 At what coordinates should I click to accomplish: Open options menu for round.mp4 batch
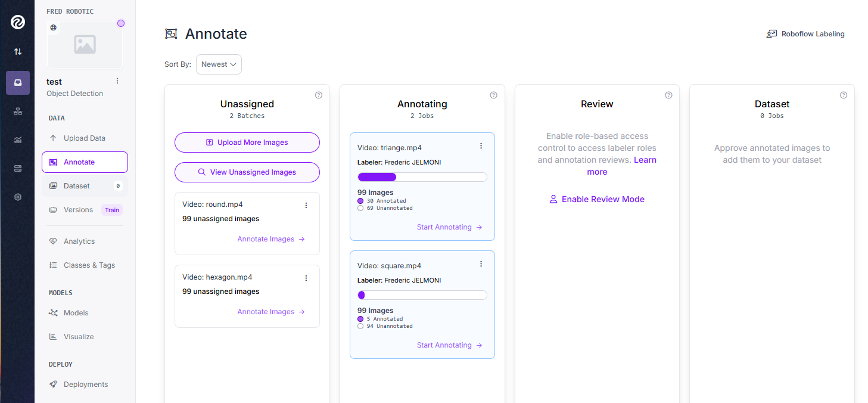pyautogui.click(x=306, y=205)
